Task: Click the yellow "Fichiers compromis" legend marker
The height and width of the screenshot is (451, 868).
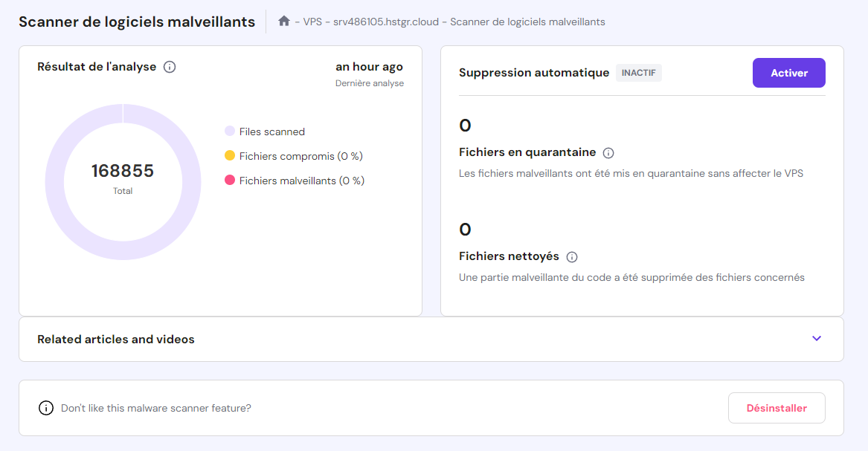Action: point(228,155)
